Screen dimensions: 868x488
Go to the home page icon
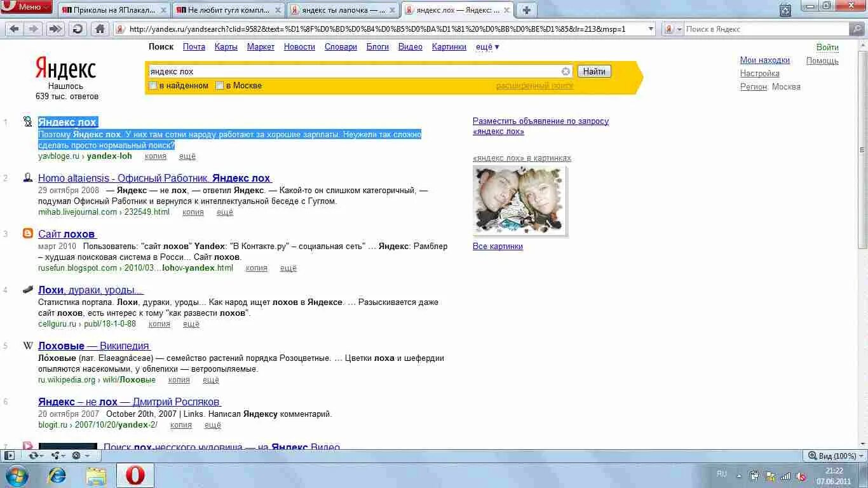coord(99,29)
